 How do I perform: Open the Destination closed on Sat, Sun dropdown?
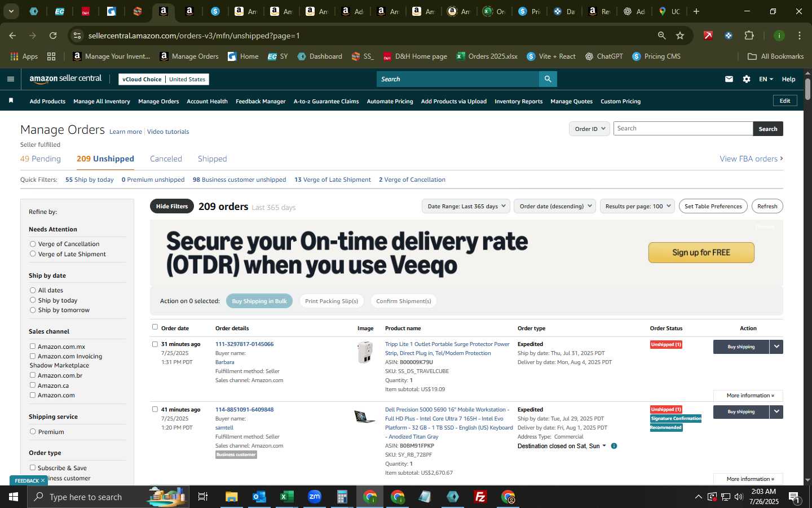tap(562, 446)
